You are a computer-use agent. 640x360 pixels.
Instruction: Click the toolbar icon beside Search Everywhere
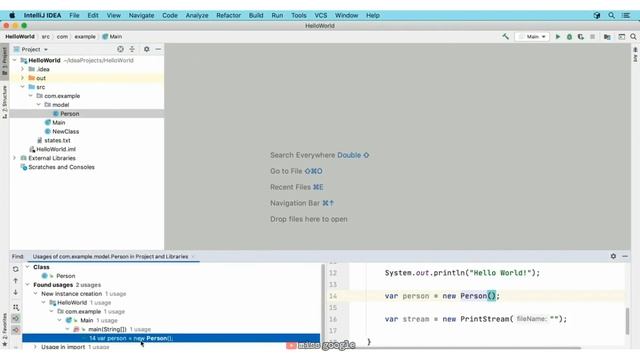(622, 37)
